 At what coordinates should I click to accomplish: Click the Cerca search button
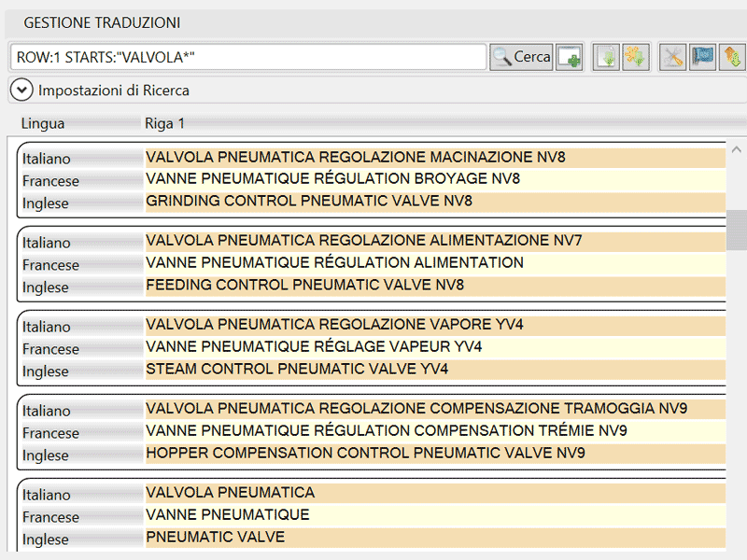(x=522, y=57)
